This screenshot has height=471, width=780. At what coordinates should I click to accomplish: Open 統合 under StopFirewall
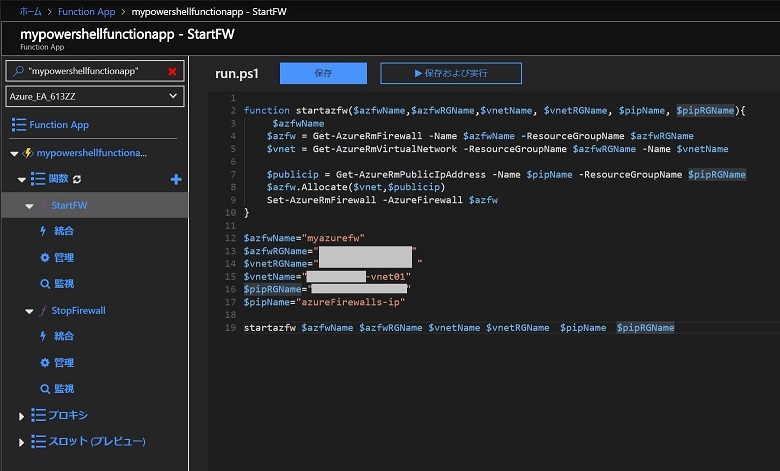click(63, 336)
